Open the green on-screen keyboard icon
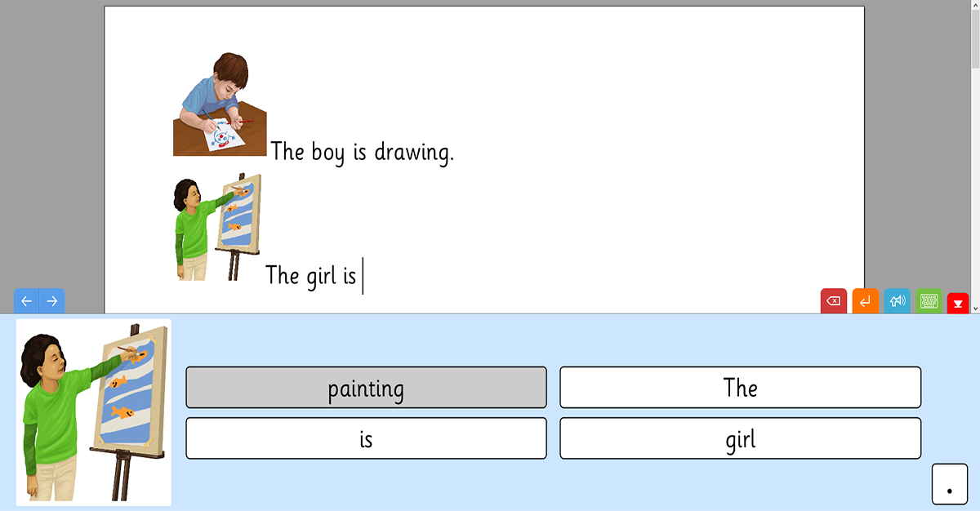Viewport: 980px width, 511px height. pyautogui.click(x=929, y=301)
